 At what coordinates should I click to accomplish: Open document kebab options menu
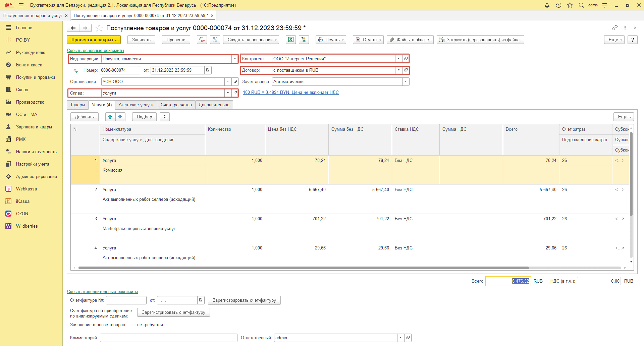click(x=625, y=28)
